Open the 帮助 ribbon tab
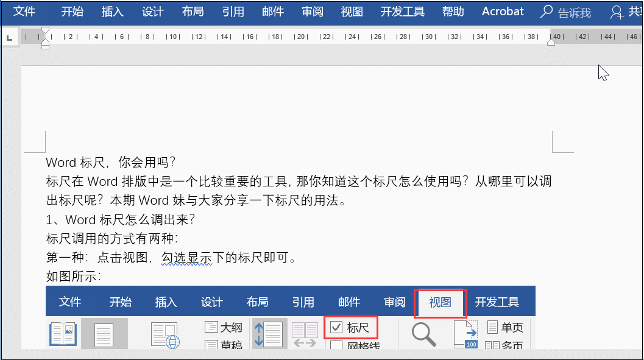This screenshot has width=644, height=360. click(453, 12)
